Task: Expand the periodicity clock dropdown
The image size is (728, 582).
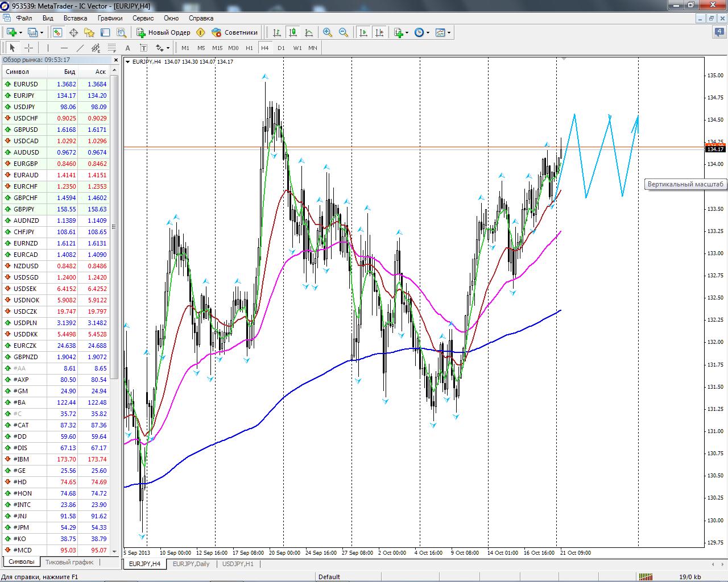Action: coord(428,32)
